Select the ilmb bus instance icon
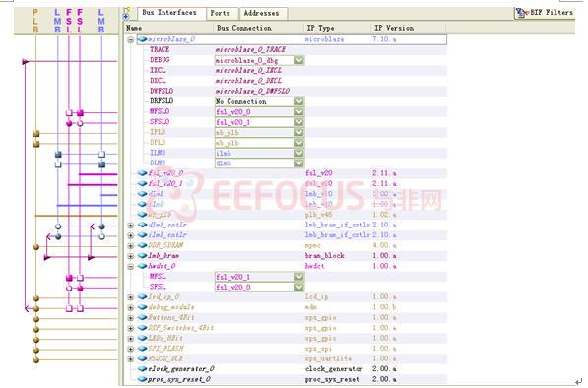 (x=142, y=204)
